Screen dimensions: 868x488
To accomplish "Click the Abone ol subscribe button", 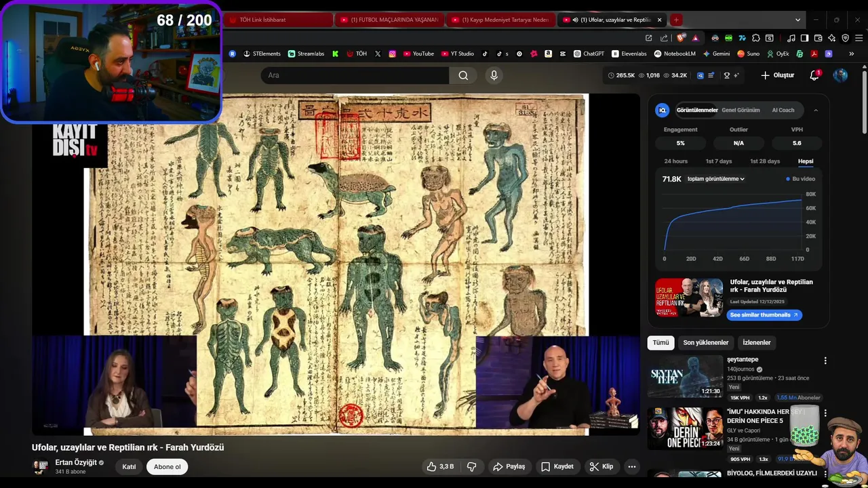I will pos(167,466).
